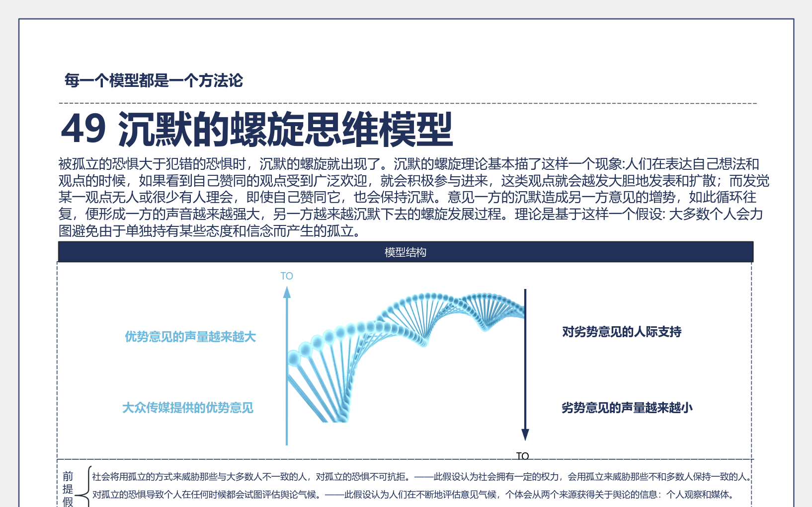Click the paragraph line starting '图避免由于单独持有'
The width and height of the screenshot is (812, 507).
point(211,231)
